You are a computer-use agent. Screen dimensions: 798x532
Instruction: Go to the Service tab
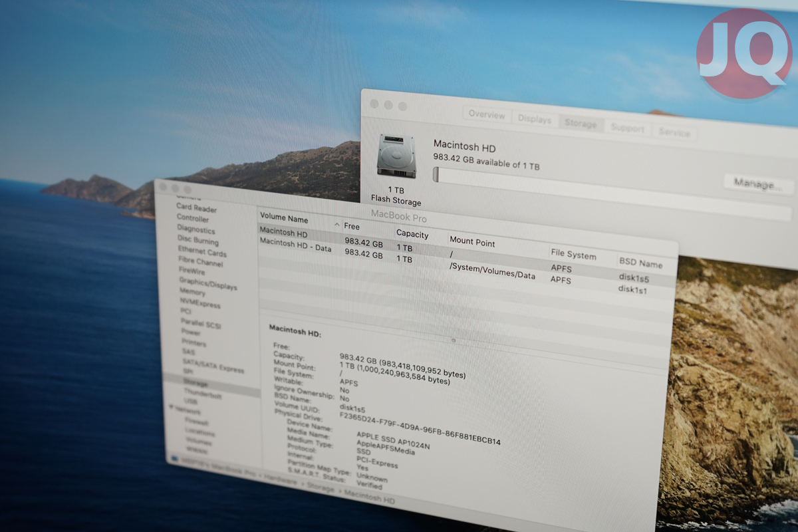[x=674, y=132]
